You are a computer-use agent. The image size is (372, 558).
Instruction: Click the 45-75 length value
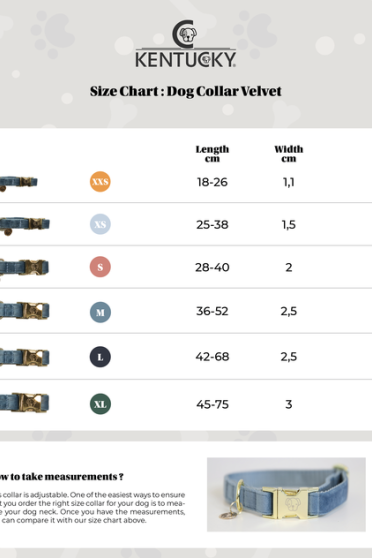212,404
